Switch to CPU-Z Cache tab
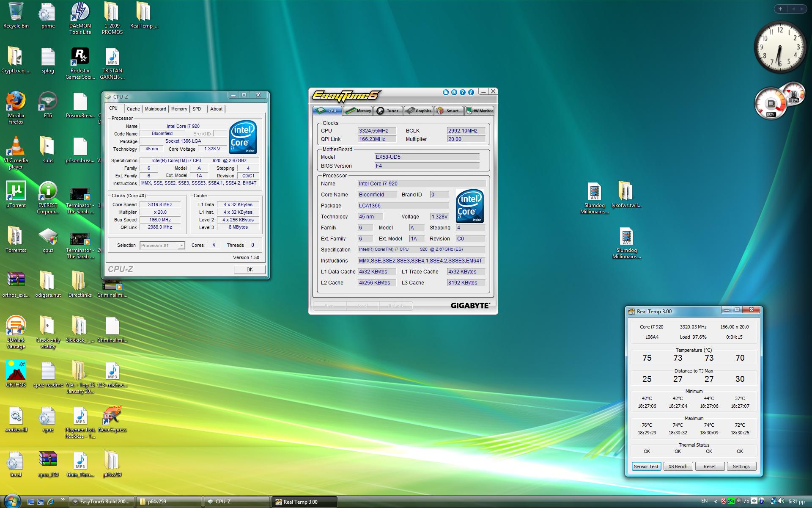This screenshot has height=508, width=812. tap(133, 109)
